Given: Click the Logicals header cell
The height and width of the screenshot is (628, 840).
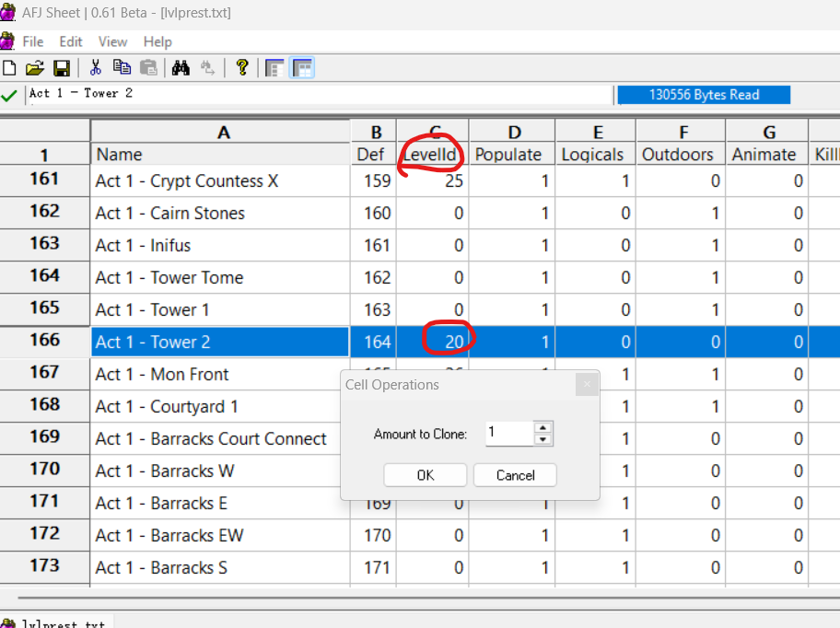Looking at the screenshot, I should pyautogui.click(x=596, y=154).
